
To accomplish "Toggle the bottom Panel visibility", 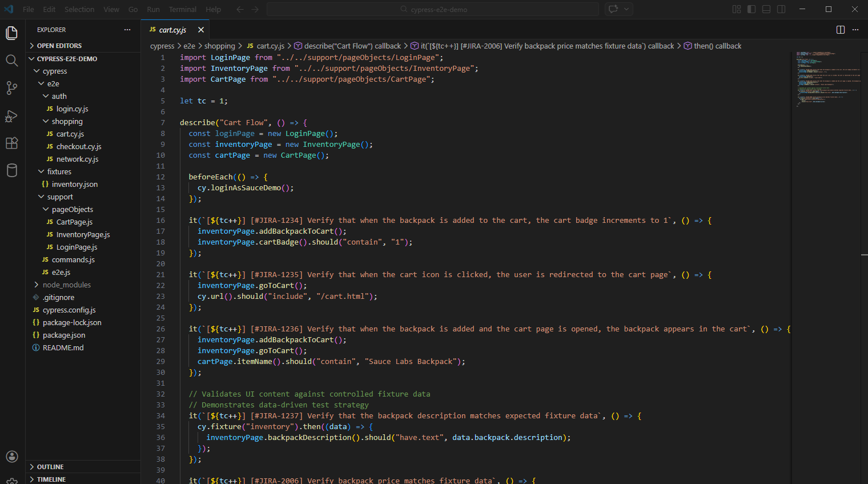I will [766, 9].
